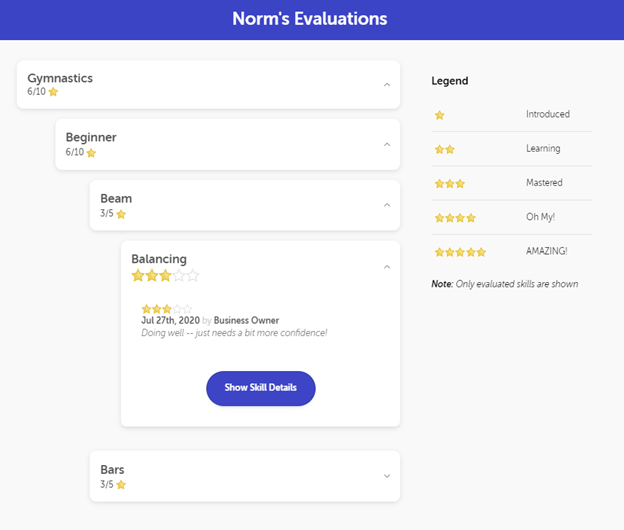Collapse the Balancing skill chevron
624x530 pixels.
pos(387,267)
